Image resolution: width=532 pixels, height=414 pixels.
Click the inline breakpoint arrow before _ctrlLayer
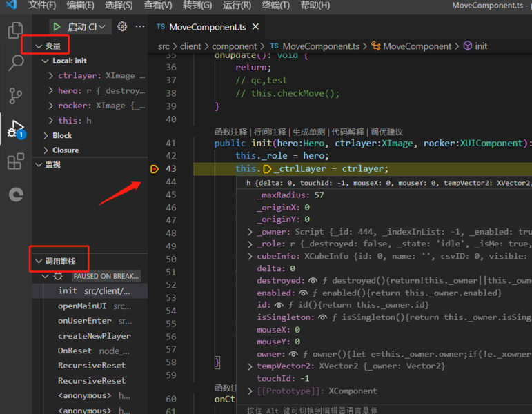click(x=267, y=168)
